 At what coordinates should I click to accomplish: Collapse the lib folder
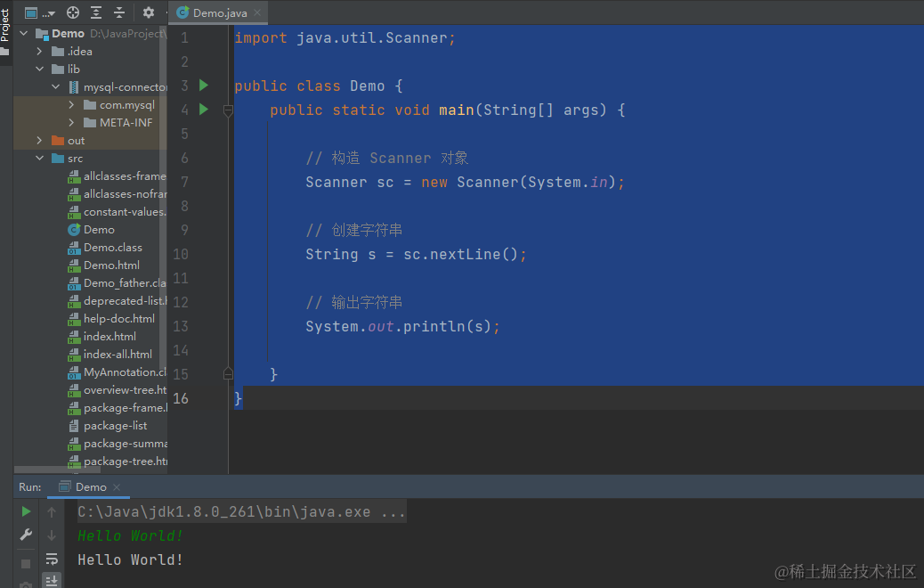[x=39, y=69]
